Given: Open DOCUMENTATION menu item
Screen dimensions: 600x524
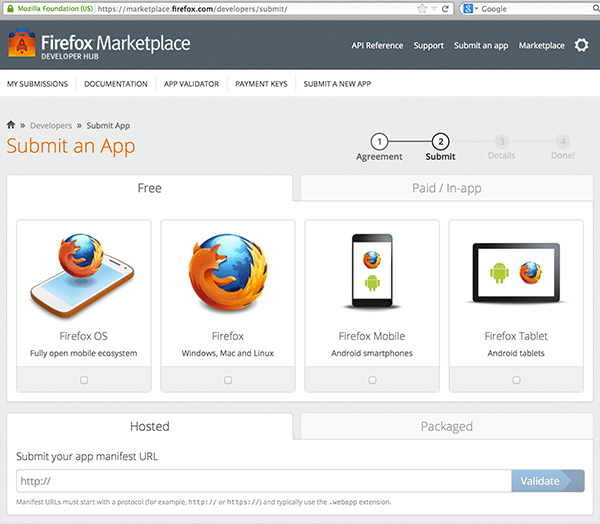Looking at the screenshot, I should (x=116, y=84).
